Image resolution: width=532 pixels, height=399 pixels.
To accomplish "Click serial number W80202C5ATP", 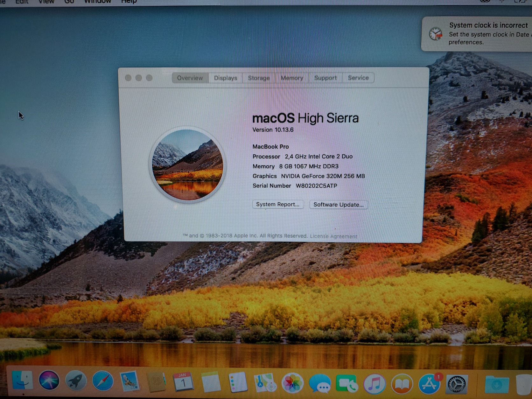I will tap(316, 186).
